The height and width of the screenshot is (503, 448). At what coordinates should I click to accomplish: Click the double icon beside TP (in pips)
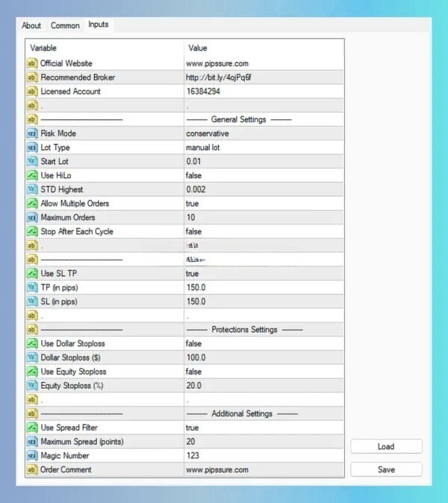click(x=32, y=287)
